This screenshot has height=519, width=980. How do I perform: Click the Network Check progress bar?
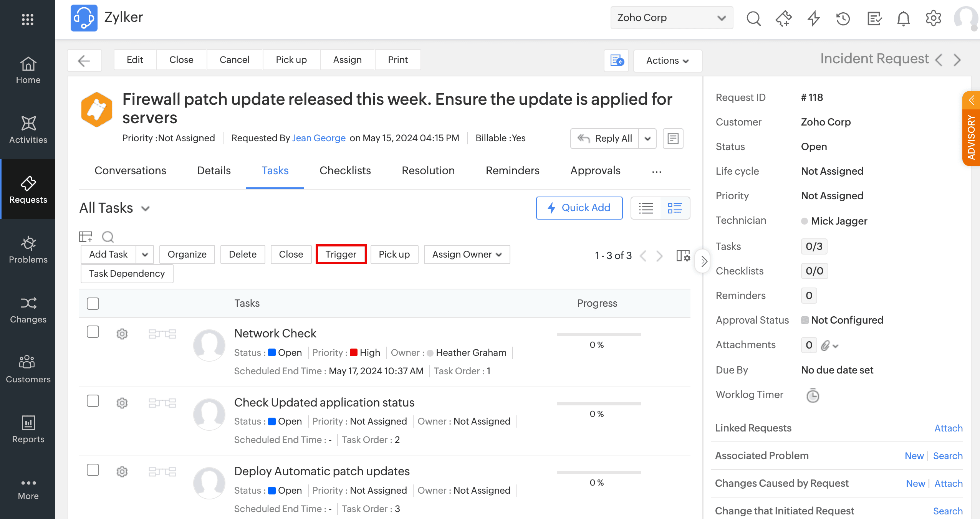(x=599, y=335)
